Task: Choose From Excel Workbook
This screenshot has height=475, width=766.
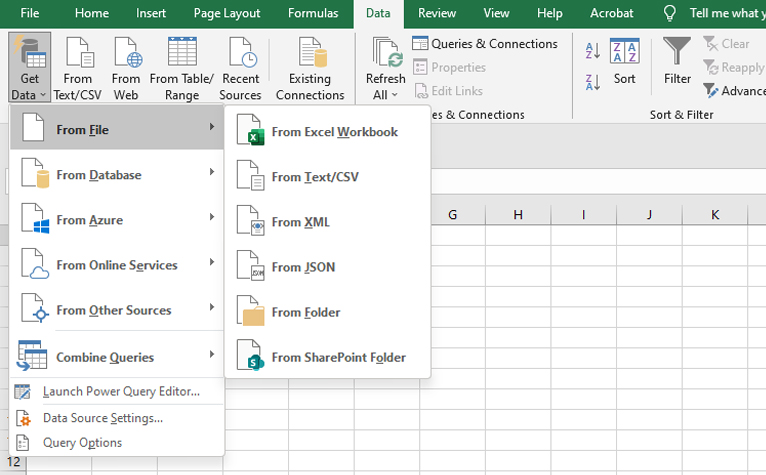Action: pos(327,131)
